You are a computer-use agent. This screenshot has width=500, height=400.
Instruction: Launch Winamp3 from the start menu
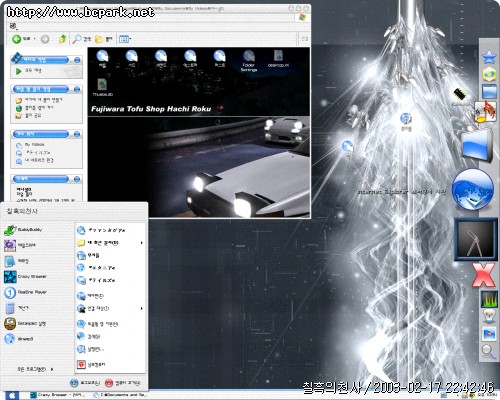pos(19,339)
